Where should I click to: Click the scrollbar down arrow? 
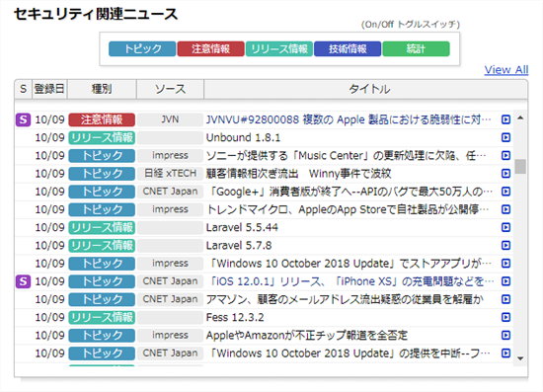[520, 358]
